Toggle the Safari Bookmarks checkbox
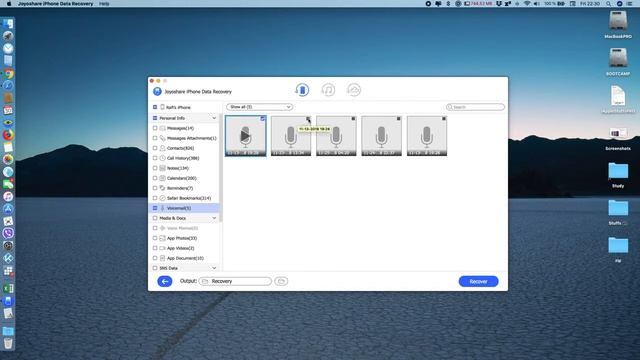 pos(155,198)
